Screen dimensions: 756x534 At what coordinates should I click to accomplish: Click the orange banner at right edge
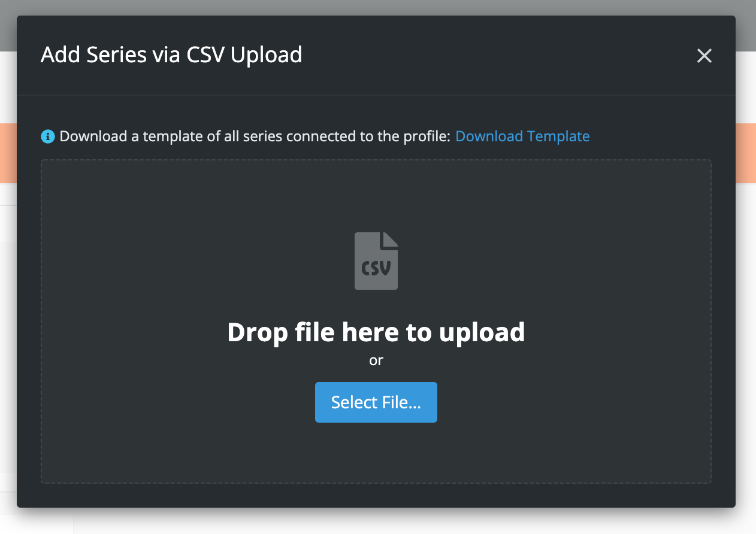[746, 153]
